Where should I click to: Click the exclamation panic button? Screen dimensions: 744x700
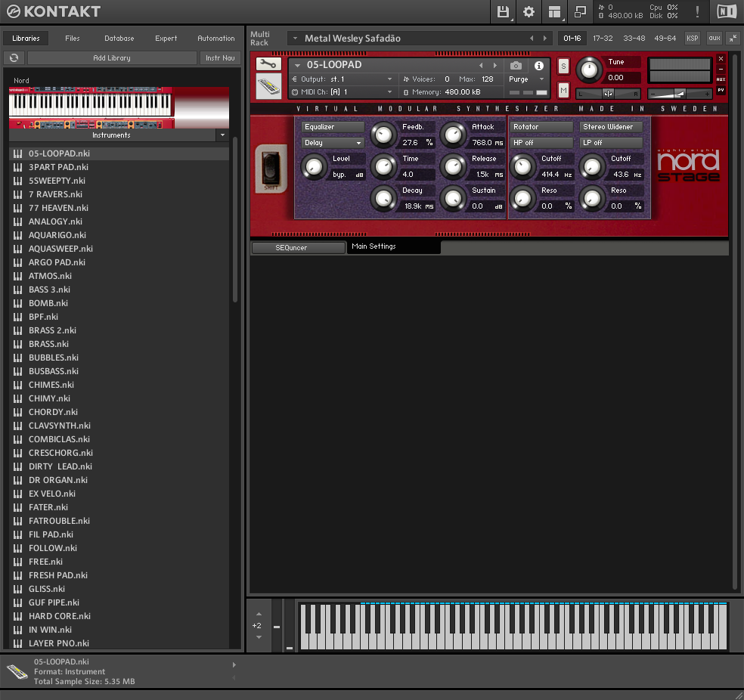(697, 12)
